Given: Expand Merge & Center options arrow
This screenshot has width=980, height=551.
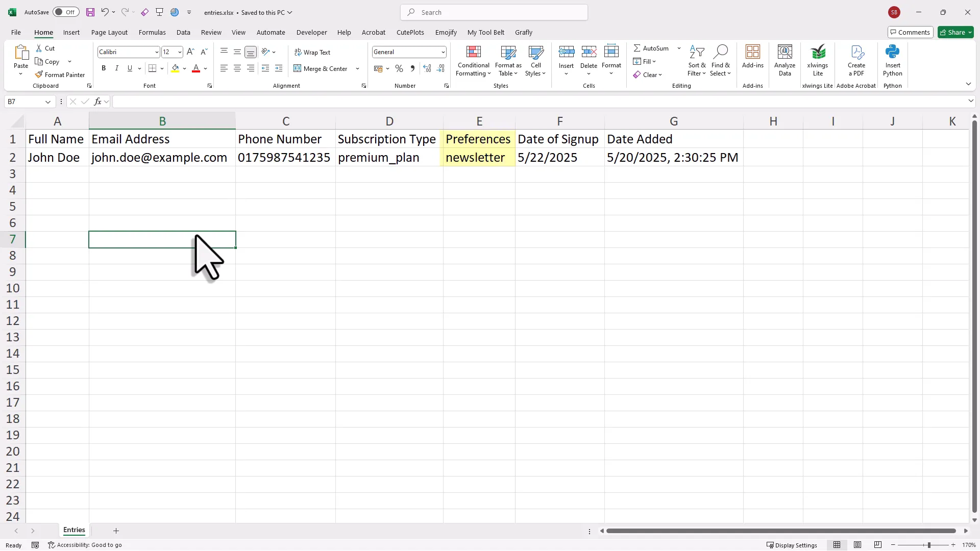Looking at the screenshot, I should click(357, 68).
